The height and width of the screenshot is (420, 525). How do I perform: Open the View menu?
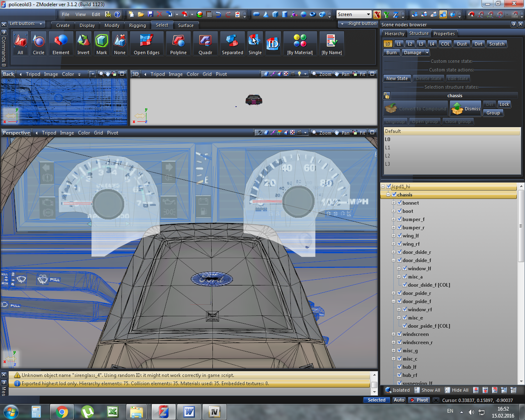coord(81,14)
